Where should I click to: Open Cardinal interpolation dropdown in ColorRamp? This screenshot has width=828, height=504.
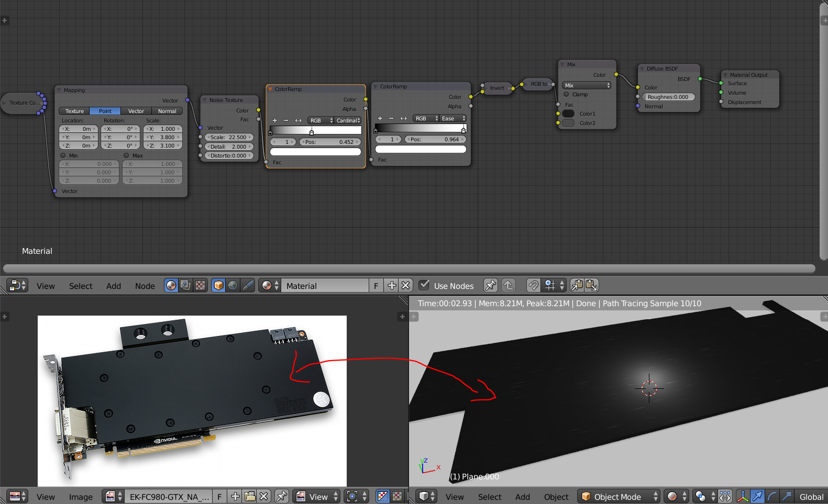(348, 120)
